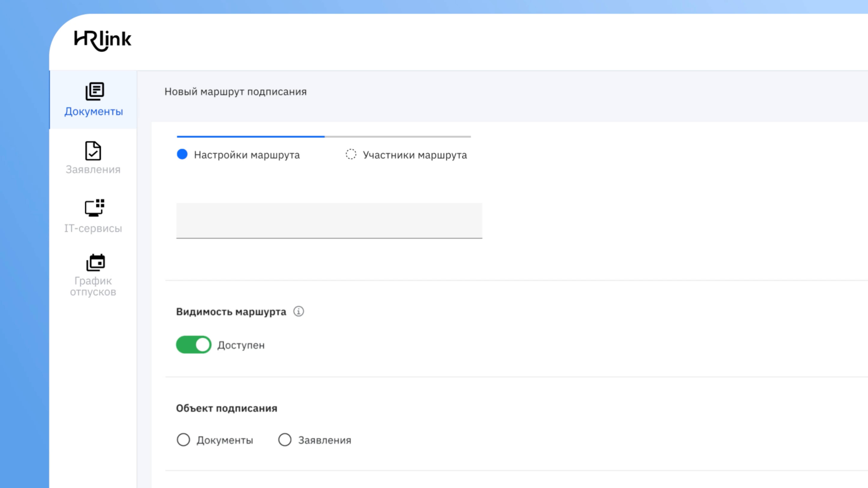Image resolution: width=868 pixels, height=488 pixels.
Task: Click the Документы label in the sidebar
Action: pos(94,112)
